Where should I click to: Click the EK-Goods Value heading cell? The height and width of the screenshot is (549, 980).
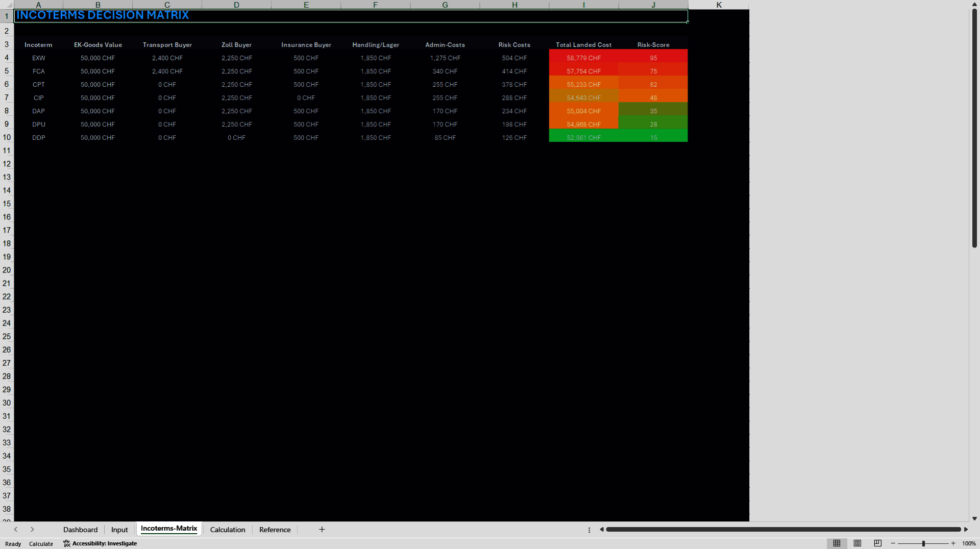tap(97, 45)
